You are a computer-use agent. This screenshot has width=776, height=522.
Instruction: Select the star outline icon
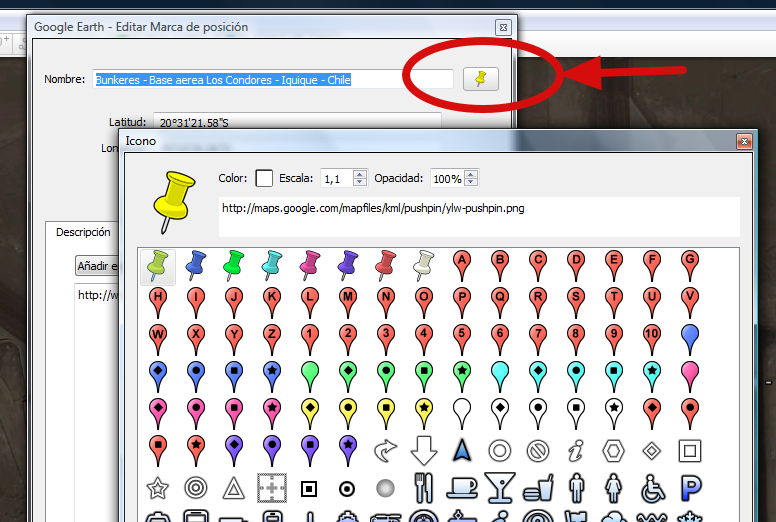click(x=158, y=488)
